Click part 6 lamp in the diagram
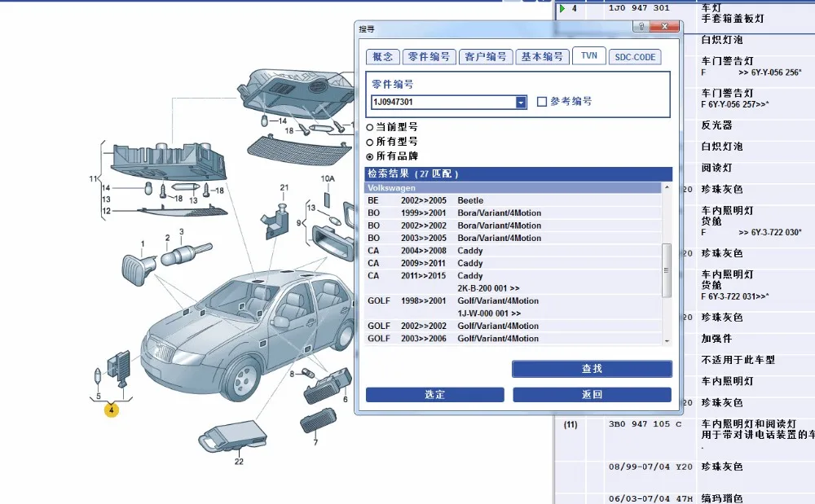 tap(328, 388)
